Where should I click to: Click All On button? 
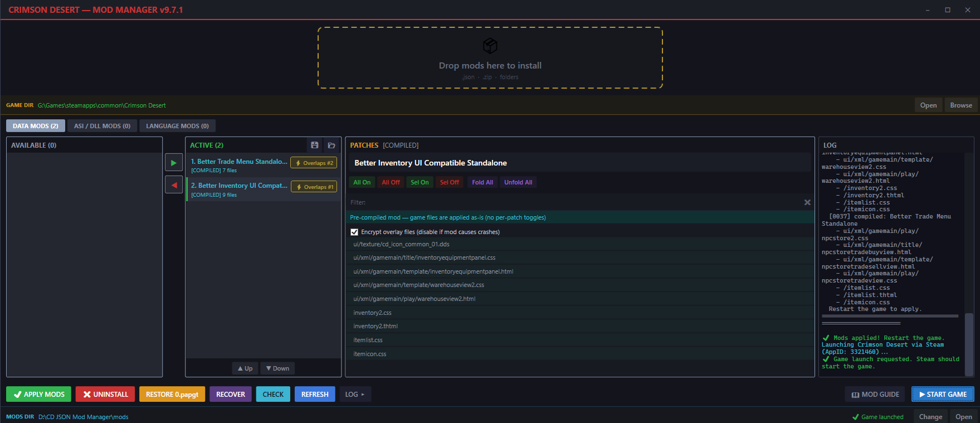tap(362, 182)
